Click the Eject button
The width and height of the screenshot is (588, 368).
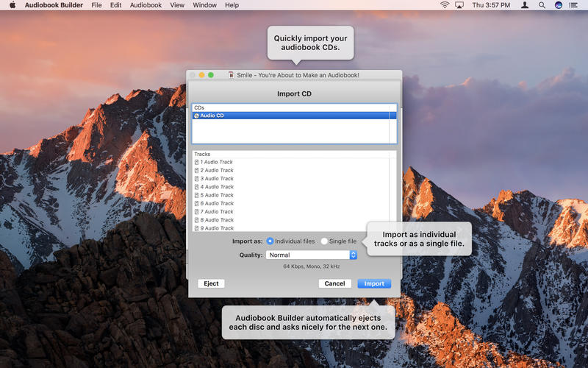[x=211, y=283]
